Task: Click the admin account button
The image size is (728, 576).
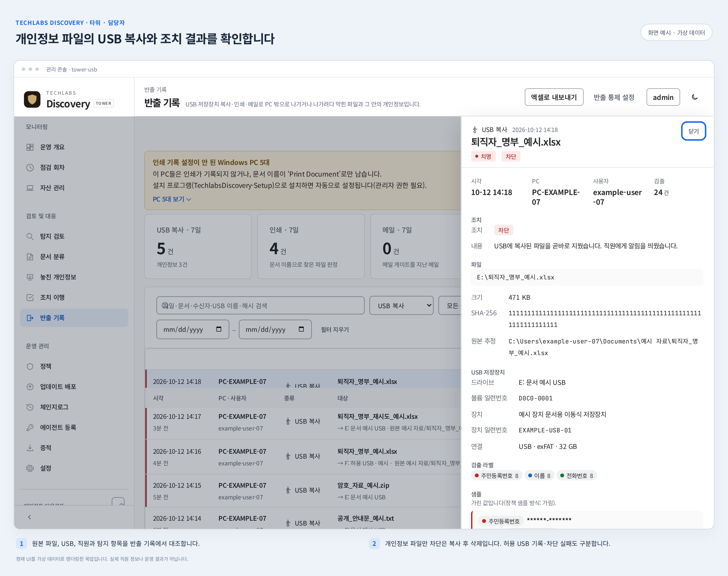Action: (x=663, y=97)
